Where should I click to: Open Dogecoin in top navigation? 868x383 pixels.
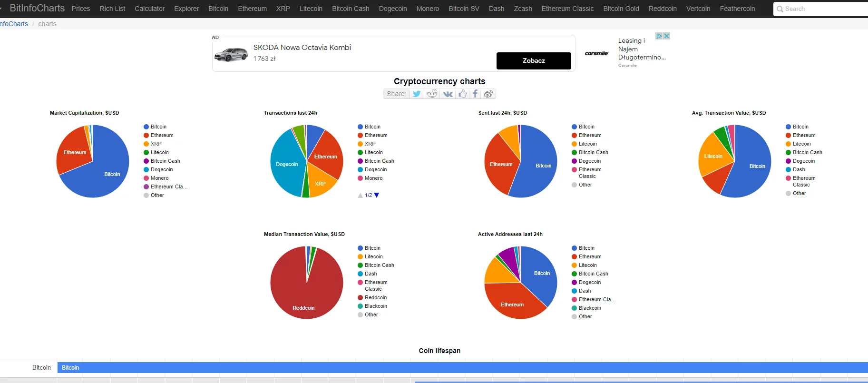(x=393, y=9)
